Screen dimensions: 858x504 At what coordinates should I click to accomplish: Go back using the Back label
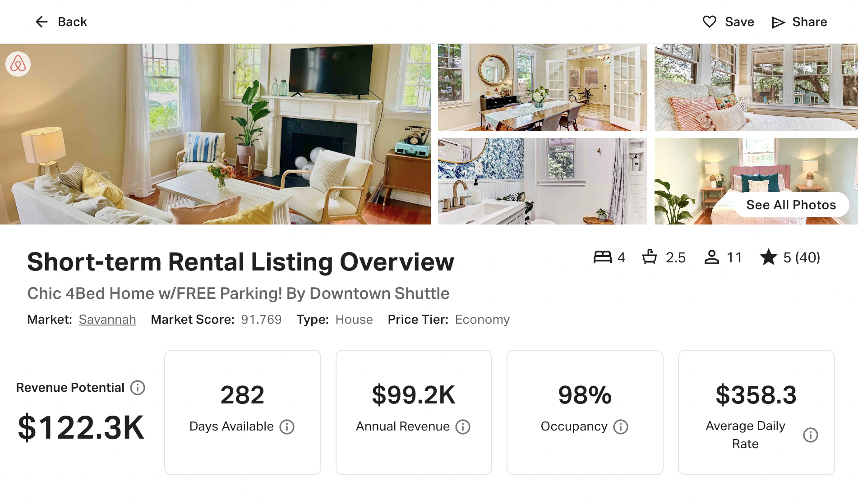point(72,22)
